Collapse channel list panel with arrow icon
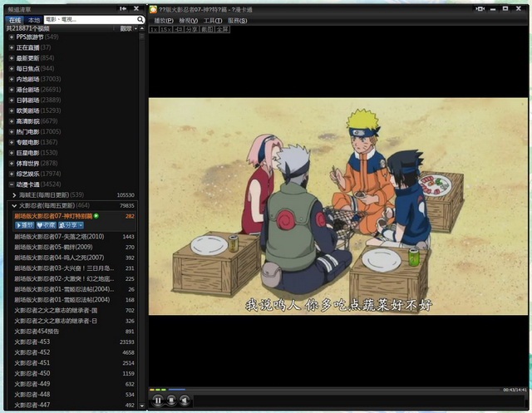Image resolution: width=532 pixels, height=413 pixels. pyautogui.click(x=123, y=8)
